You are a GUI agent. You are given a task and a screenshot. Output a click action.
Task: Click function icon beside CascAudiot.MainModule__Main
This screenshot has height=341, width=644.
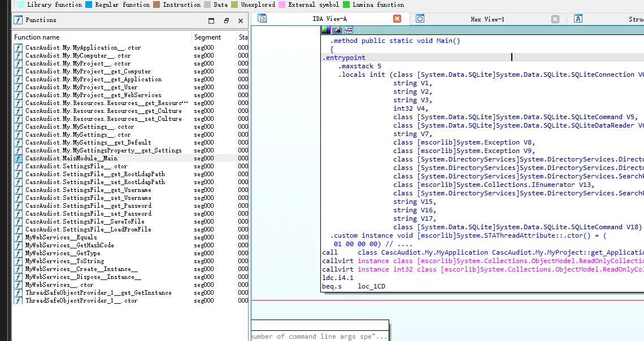tap(18, 159)
